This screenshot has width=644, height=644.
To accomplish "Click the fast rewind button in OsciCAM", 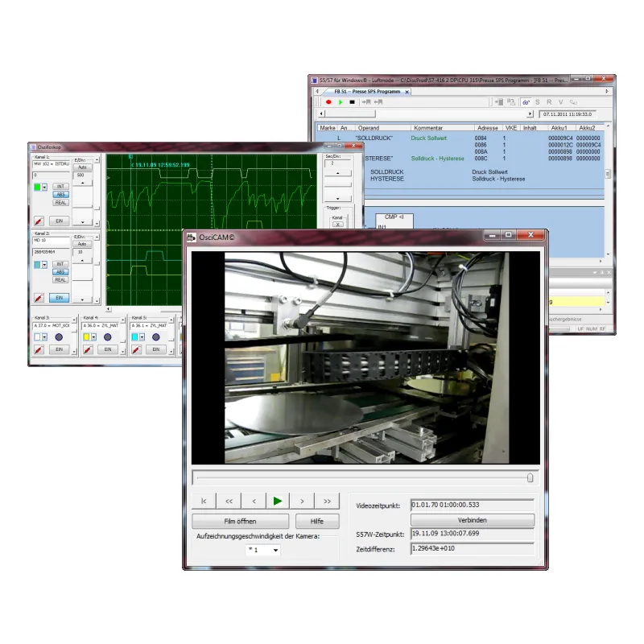I will coord(229,501).
